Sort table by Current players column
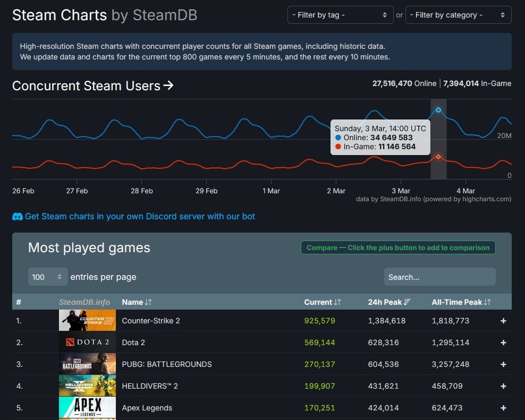 click(x=323, y=302)
